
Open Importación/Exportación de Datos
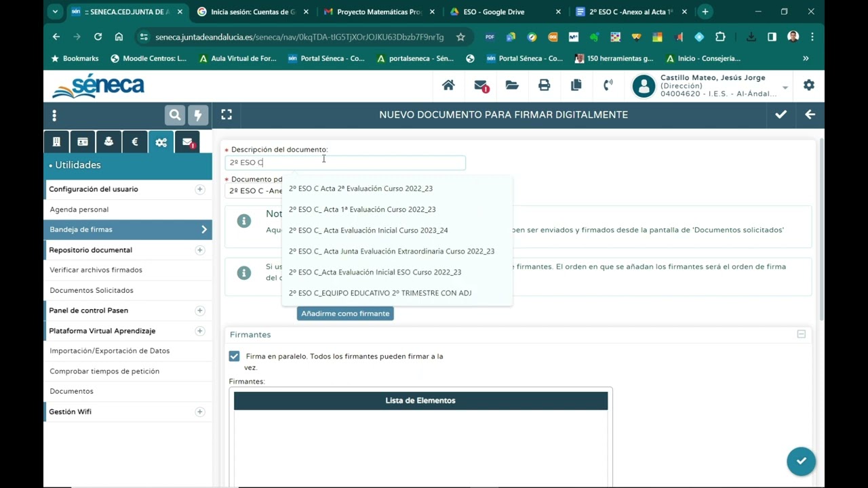pyautogui.click(x=109, y=351)
